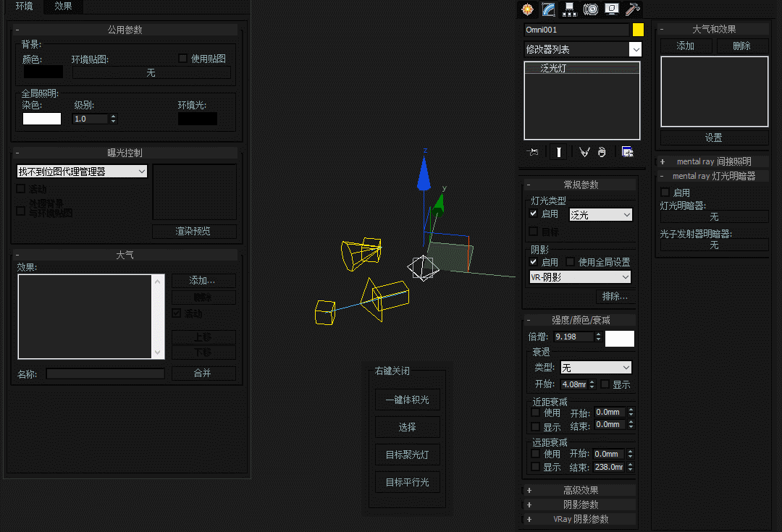Expand the mental ray 间接照明 rollout
Screen dimensions: 782x532
(x=714, y=161)
